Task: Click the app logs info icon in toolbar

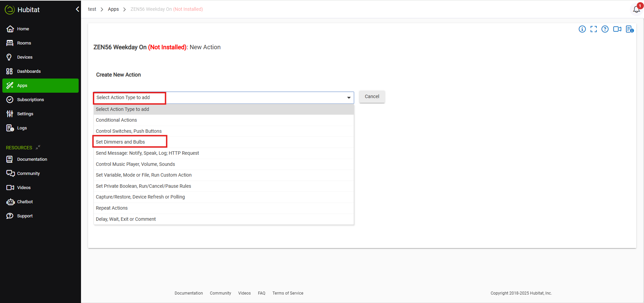Action: tap(629, 29)
